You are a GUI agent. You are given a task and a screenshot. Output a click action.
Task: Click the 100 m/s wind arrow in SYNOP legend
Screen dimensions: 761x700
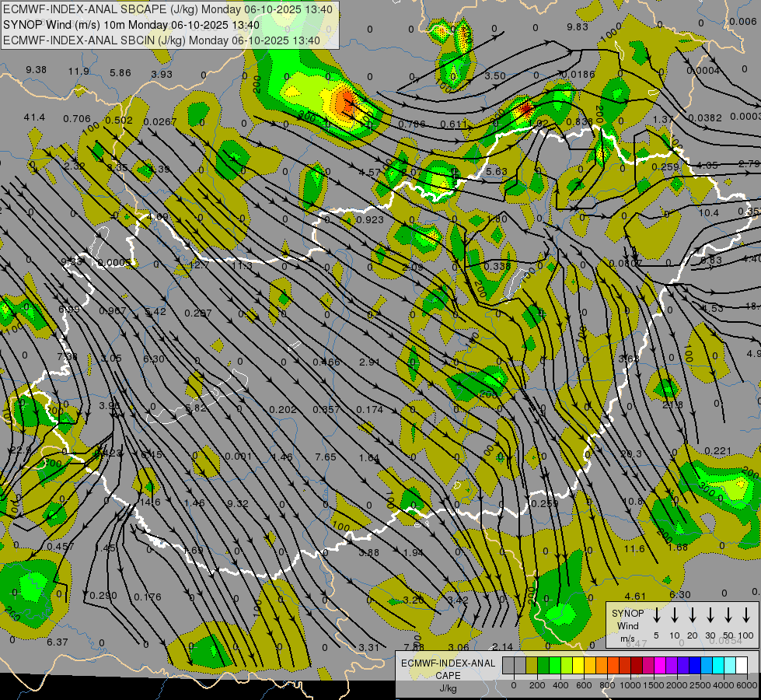point(746,615)
